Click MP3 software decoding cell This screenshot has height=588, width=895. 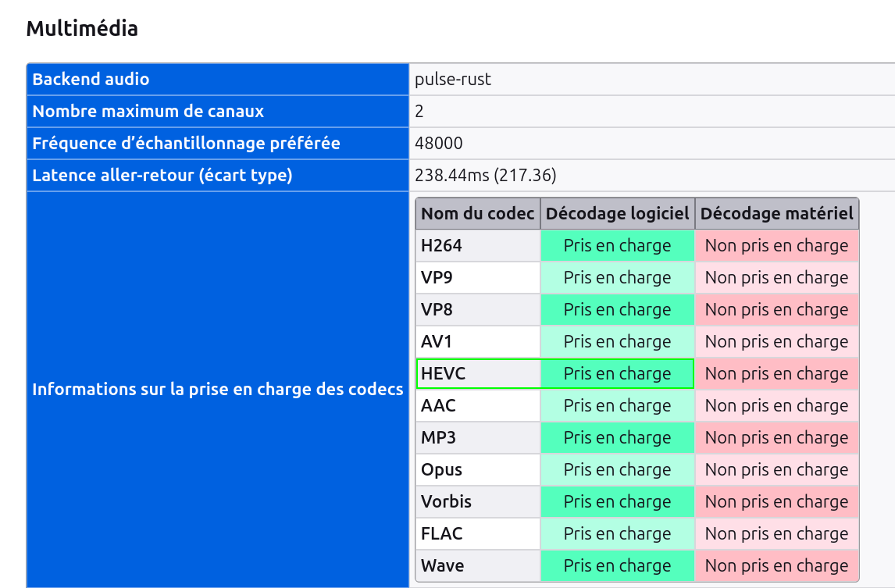(618, 437)
